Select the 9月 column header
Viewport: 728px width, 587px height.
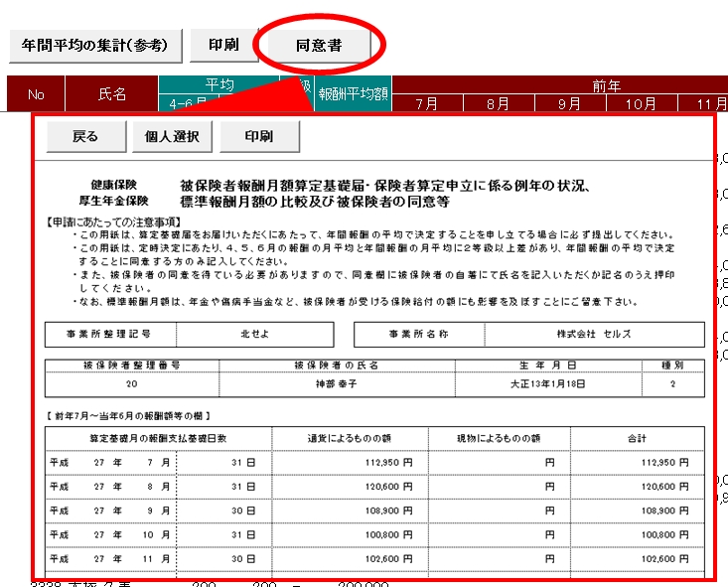pos(570,103)
